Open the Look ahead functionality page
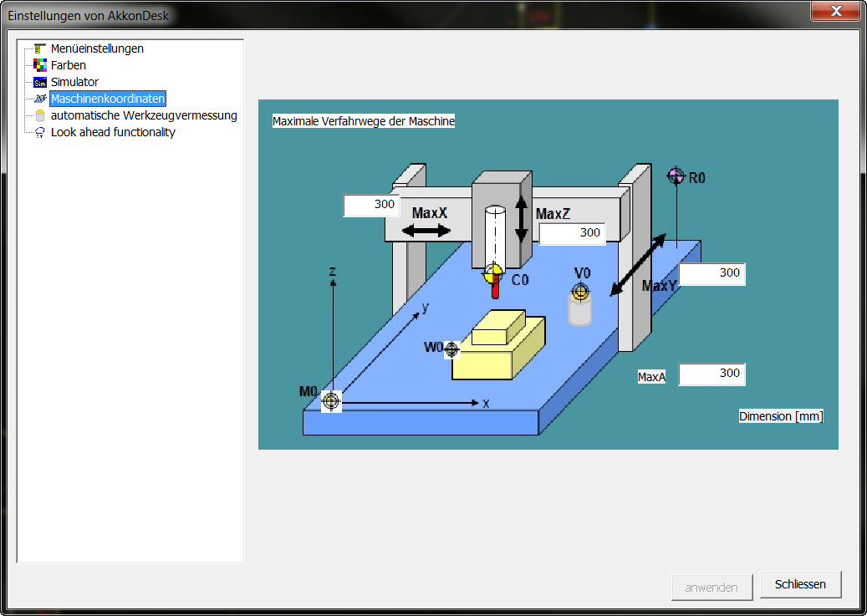Image resolution: width=867 pixels, height=616 pixels. (x=113, y=132)
